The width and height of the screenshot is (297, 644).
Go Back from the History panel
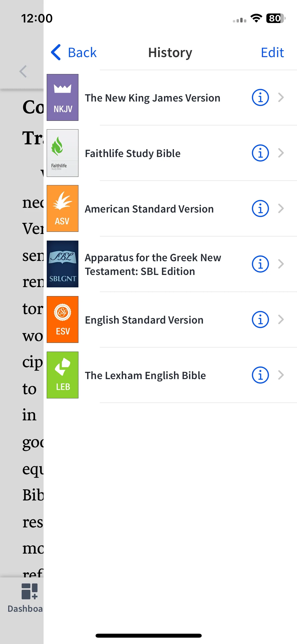coord(74,52)
